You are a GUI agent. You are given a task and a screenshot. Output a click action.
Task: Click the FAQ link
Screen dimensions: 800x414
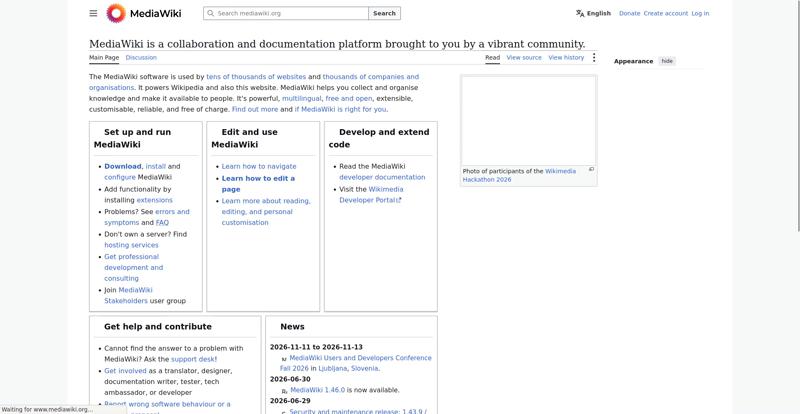coord(162,223)
